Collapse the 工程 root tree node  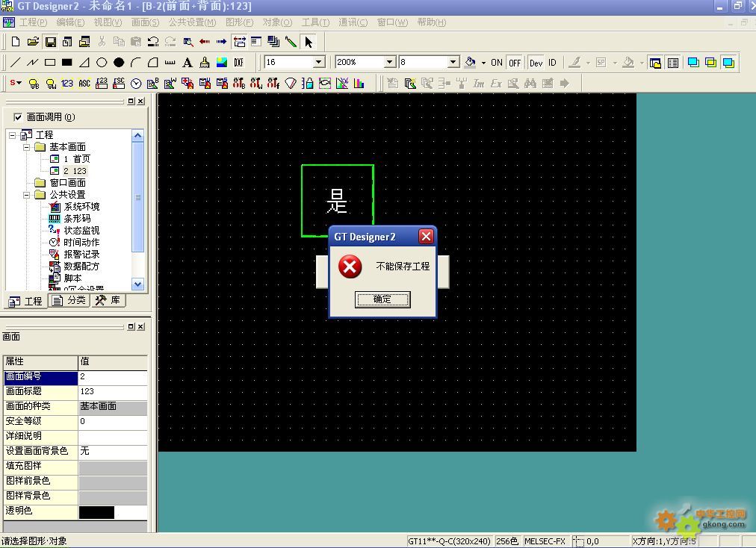pyautogui.click(x=13, y=135)
